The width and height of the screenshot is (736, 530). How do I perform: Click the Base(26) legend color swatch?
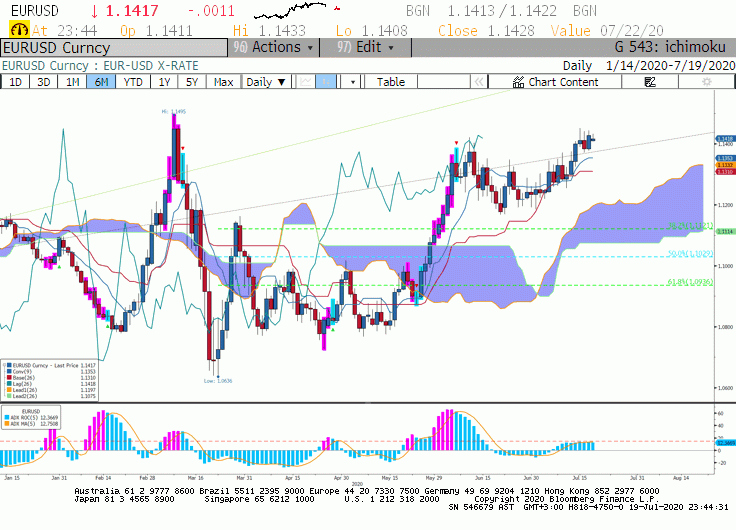point(9,377)
